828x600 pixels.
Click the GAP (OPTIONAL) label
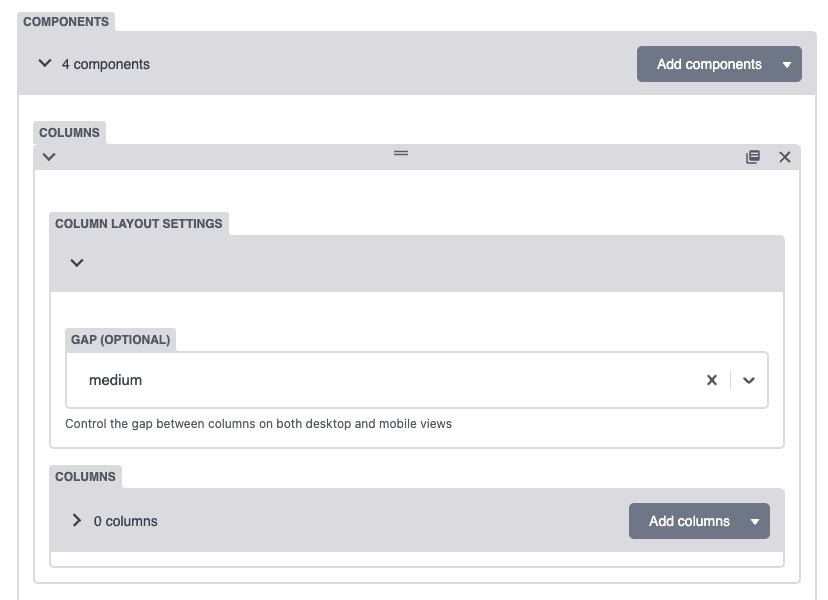(121, 340)
